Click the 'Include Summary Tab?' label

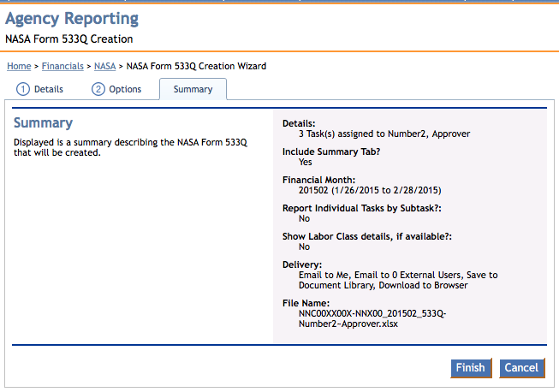[330, 151]
